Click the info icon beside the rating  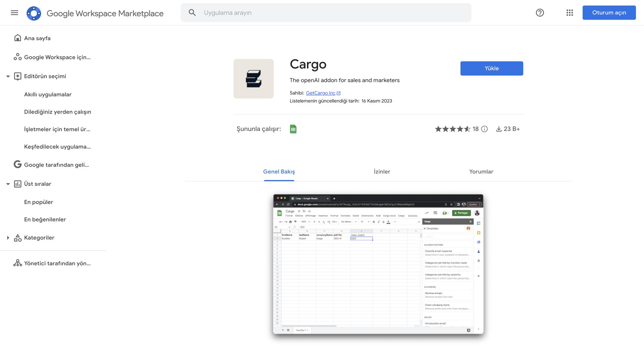(484, 129)
